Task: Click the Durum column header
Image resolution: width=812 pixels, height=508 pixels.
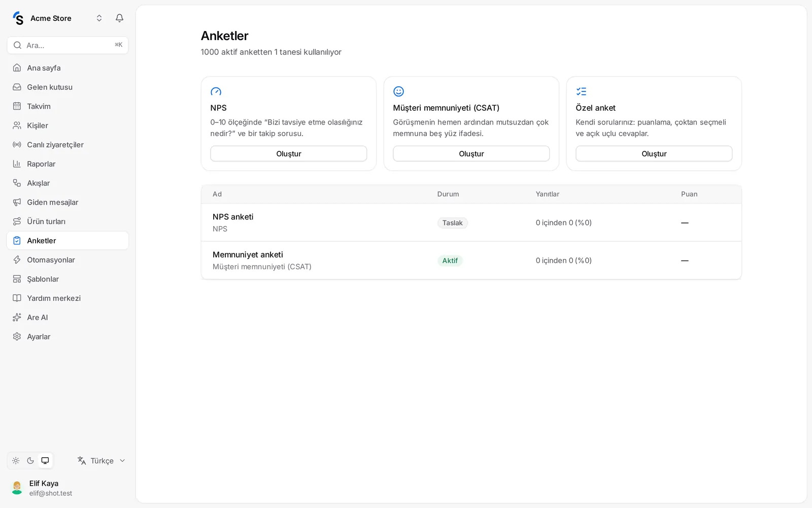Action: 448,194
